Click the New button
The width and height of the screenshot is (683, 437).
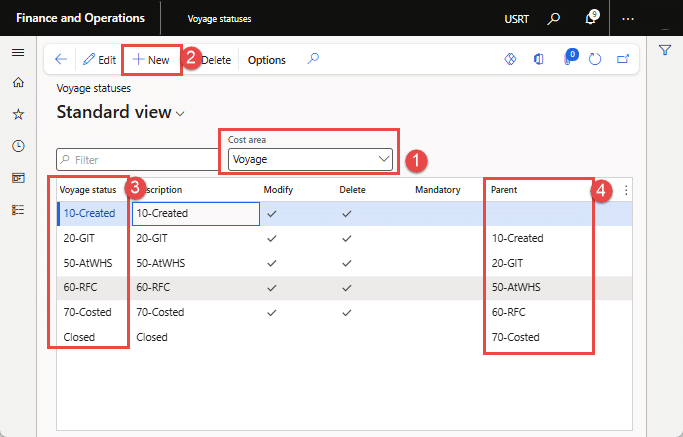tap(151, 60)
